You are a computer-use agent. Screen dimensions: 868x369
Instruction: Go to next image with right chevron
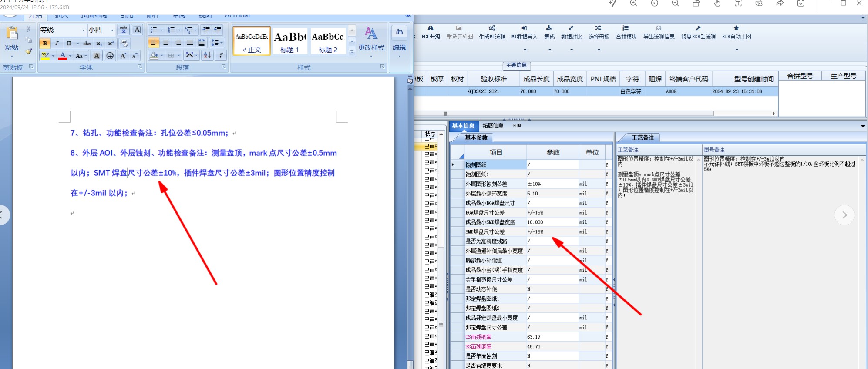point(844,215)
